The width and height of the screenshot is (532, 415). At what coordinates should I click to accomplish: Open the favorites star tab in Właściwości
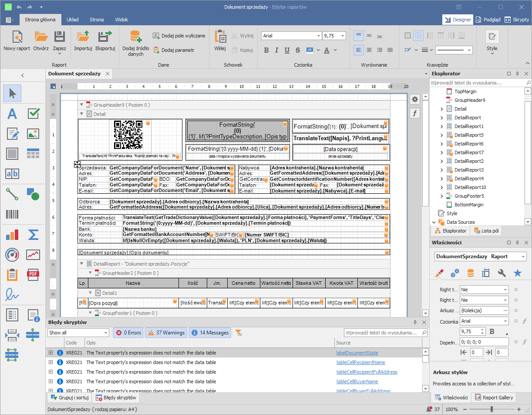pyautogui.click(x=517, y=273)
